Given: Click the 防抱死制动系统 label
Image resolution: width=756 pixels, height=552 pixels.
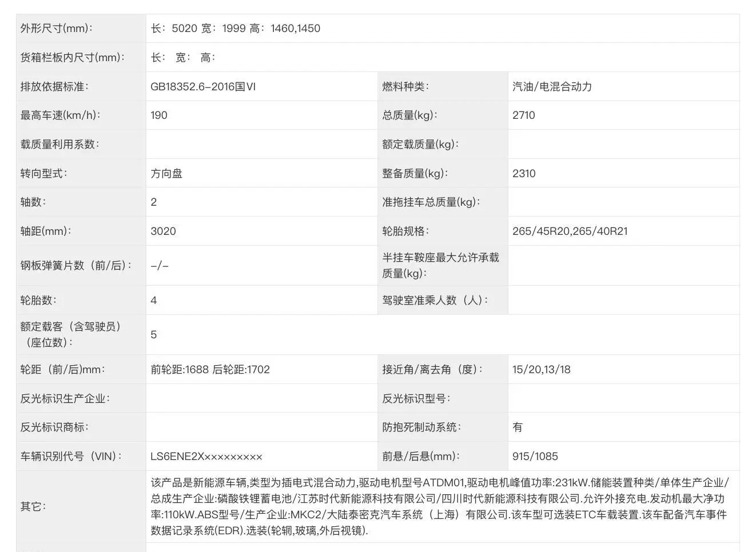Looking at the screenshot, I should (x=421, y=427).
